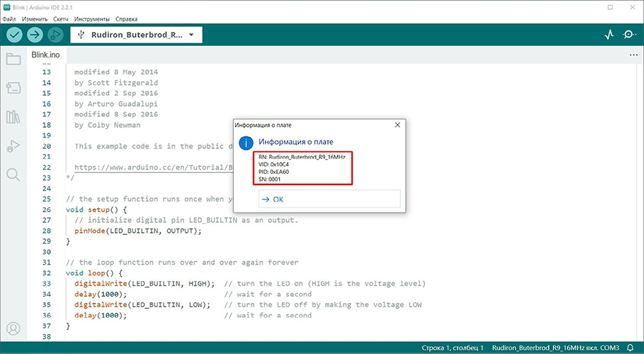Open the Serial Monitor
Image resolution: width=644 pixels, height=354 pixels.
pos(629,35)
